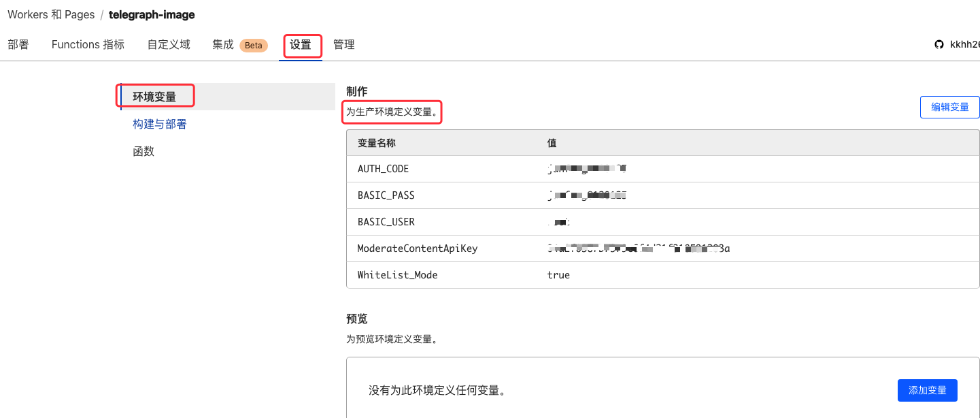Click the 预览 section heading
Image resolution: width=980 pixels, height=418 pixels.
coord(357,319)
